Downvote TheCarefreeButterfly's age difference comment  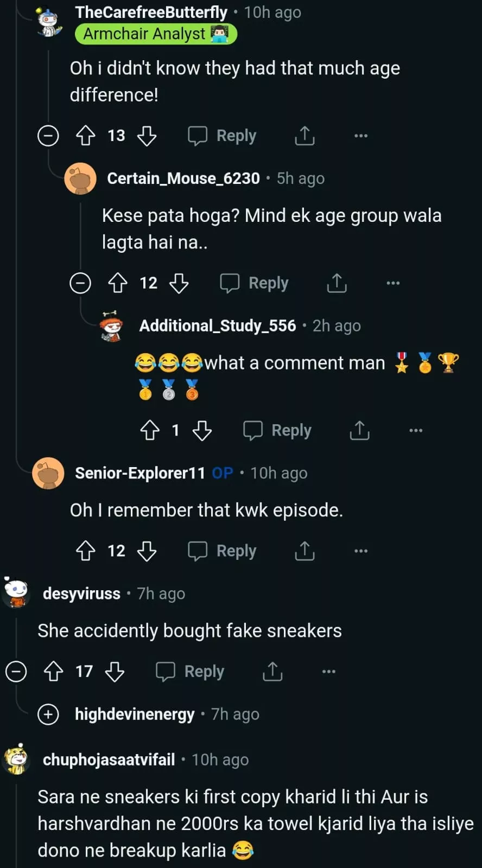(147, 136)
